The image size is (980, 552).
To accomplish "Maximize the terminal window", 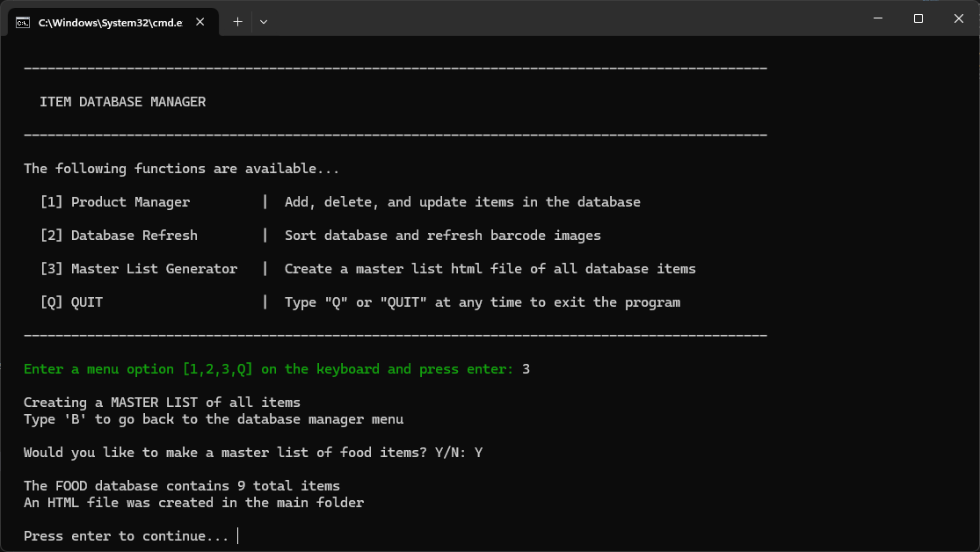I will pyautogui.click(x=918, y=18).
